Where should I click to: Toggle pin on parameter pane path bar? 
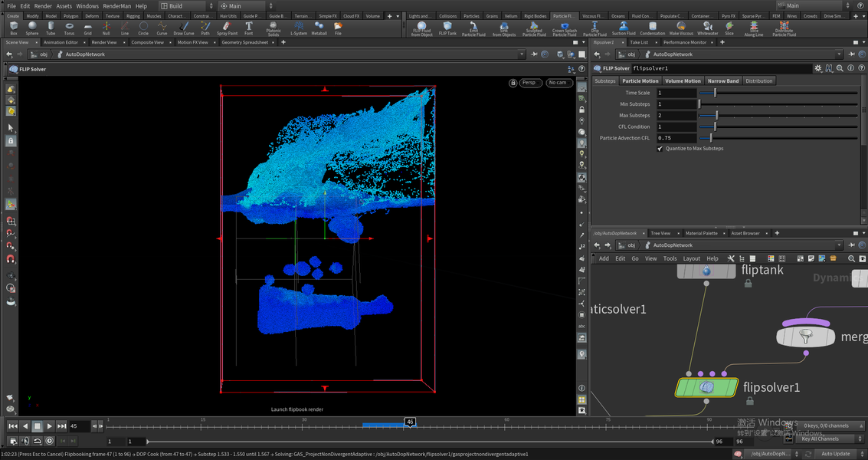click(x=851, y=54)
